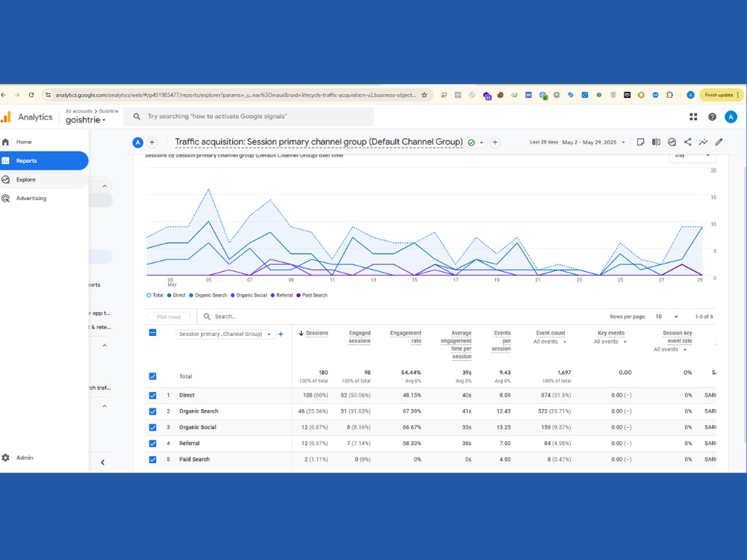This screenshot has height=560, width=747.
Task: Change Rows per page dropdown
Action: pyautogui.click(x=666, y=317)
